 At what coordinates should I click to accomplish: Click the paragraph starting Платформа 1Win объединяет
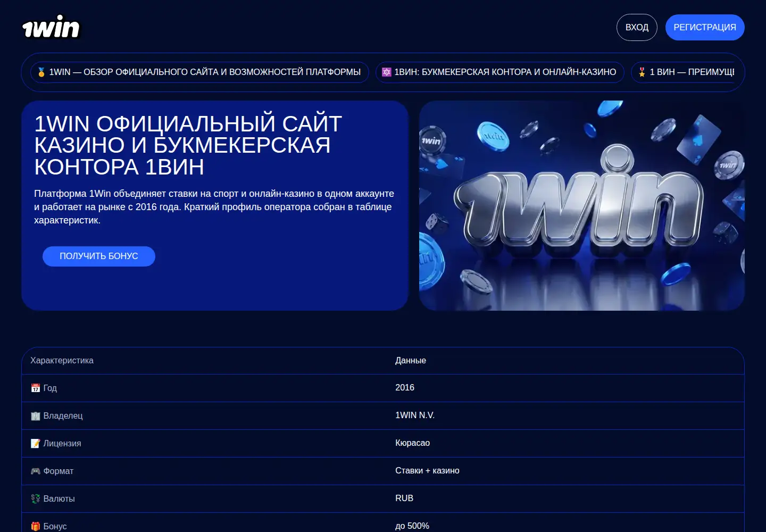tap(214, 207)
